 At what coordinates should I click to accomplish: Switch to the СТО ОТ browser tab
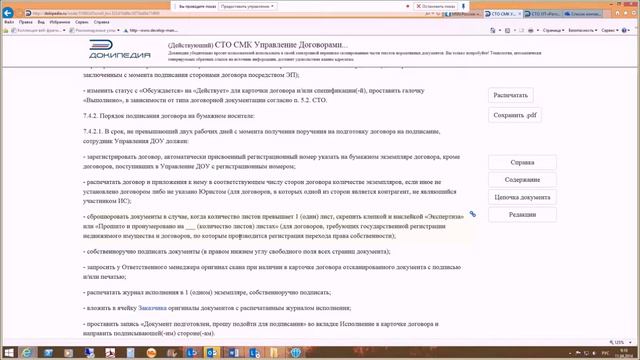[543, 14]
